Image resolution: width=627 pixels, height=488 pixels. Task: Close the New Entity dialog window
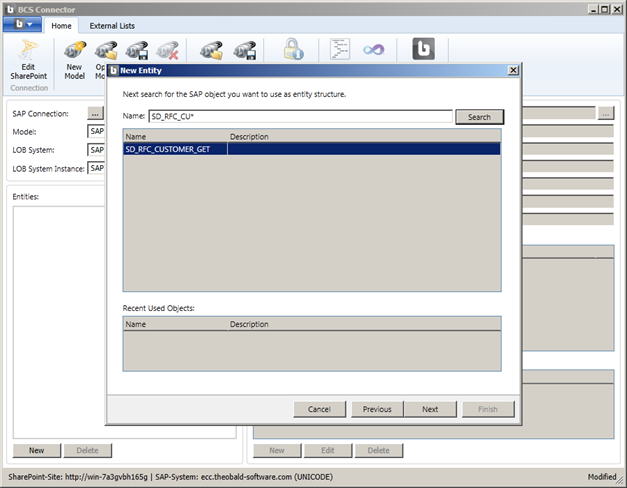point(512,71)
